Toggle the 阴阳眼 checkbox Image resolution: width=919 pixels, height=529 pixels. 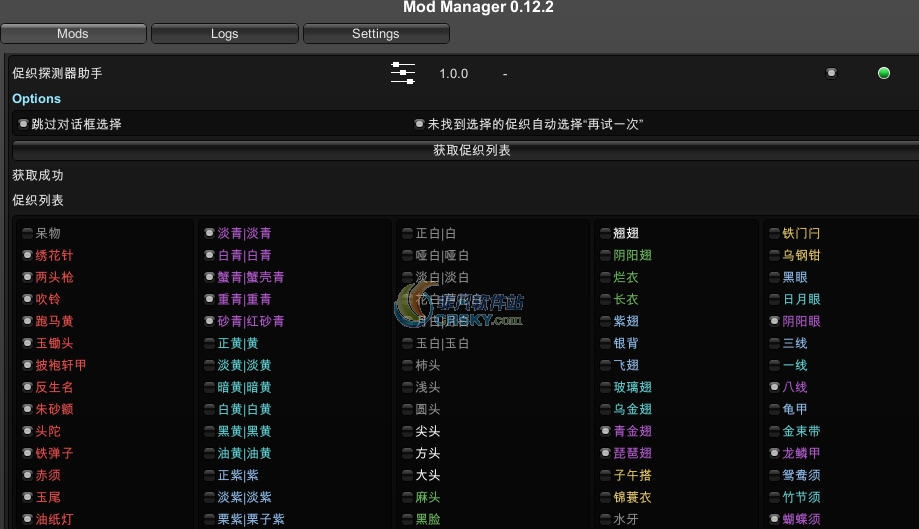pos(774,321)
